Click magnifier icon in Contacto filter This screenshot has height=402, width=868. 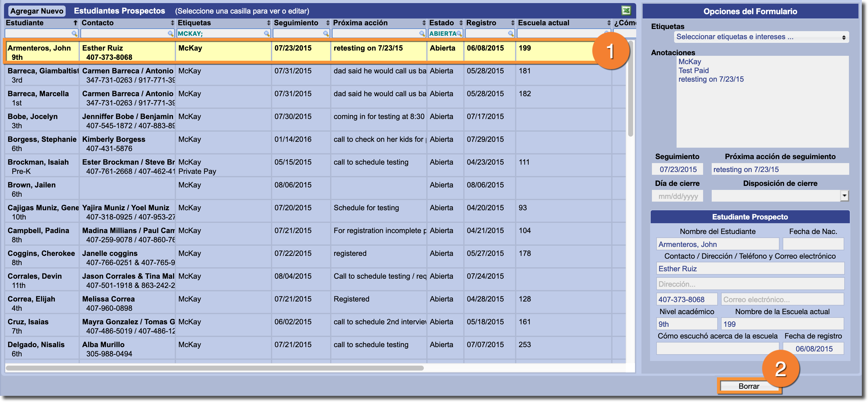(170, 33)
